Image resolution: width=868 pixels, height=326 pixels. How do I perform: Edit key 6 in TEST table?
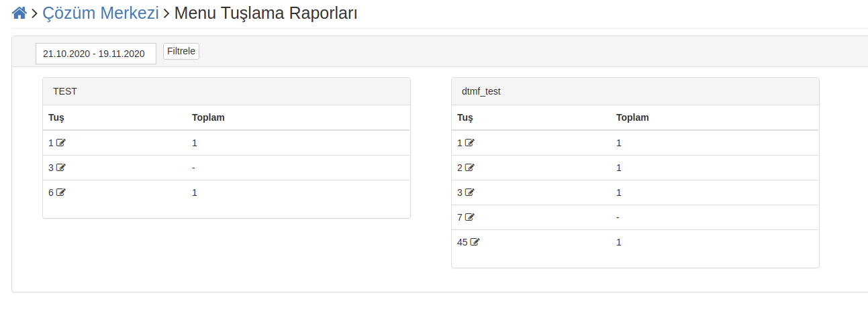(x=61, y=193)
